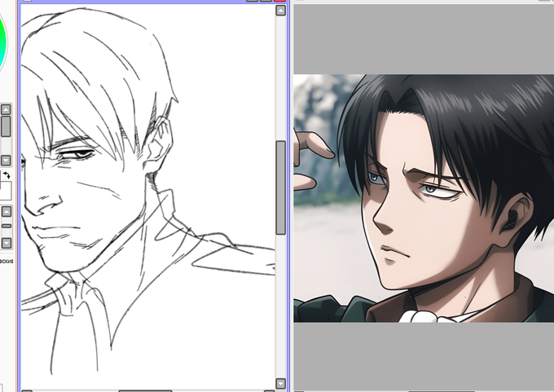This screenshot has width=554, height=392.
Task: Click lower left-panel scrollbar down arrow
Action: pyautogui.click(x=7, y=243)
